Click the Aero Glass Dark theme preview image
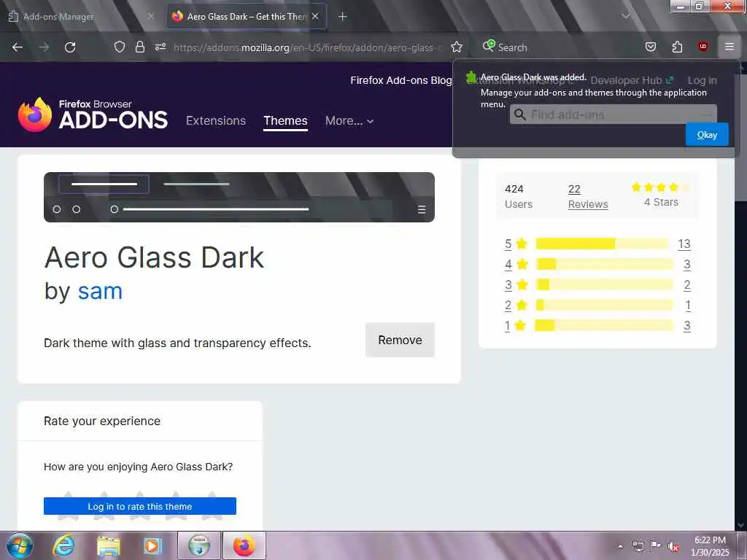This screenshot has width=747, height=560. click(x=239, y=197)
